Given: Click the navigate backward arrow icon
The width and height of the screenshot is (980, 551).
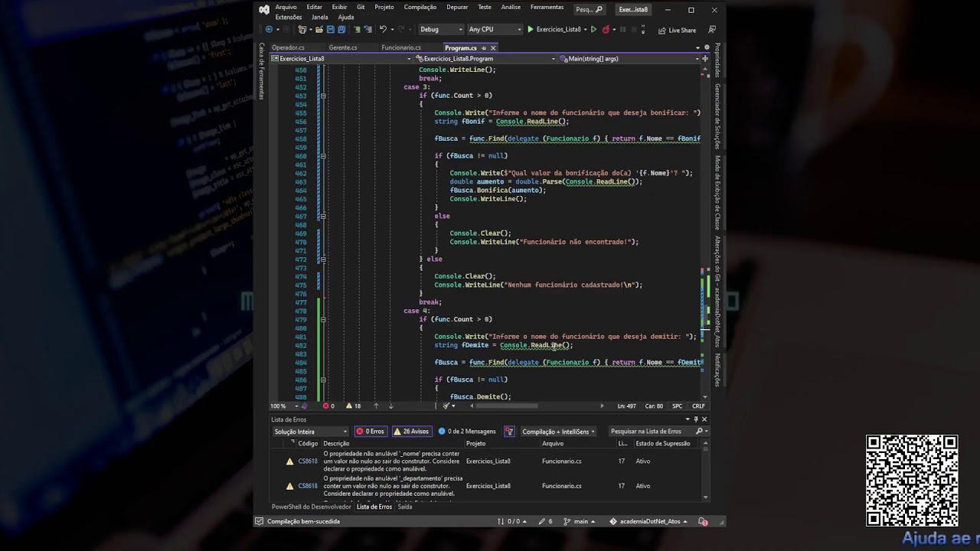Looking at the screenshot, I should coord(269,30).
